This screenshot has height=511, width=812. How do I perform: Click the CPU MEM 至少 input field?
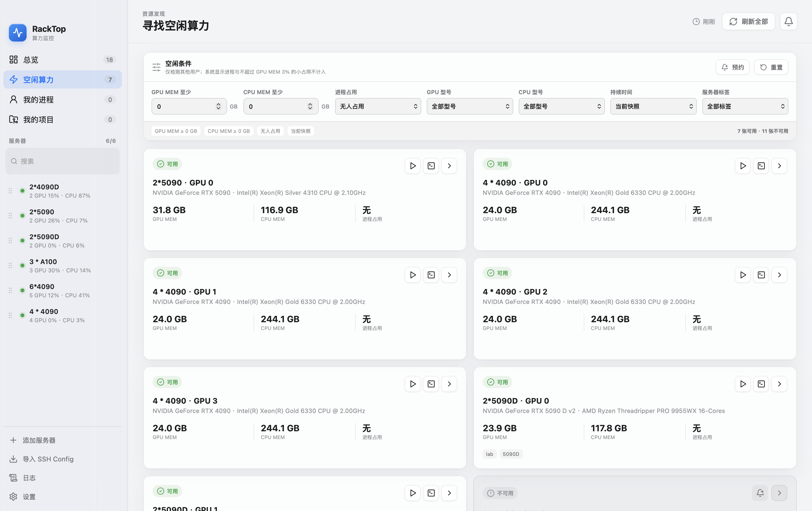click(x=281, y=107)
